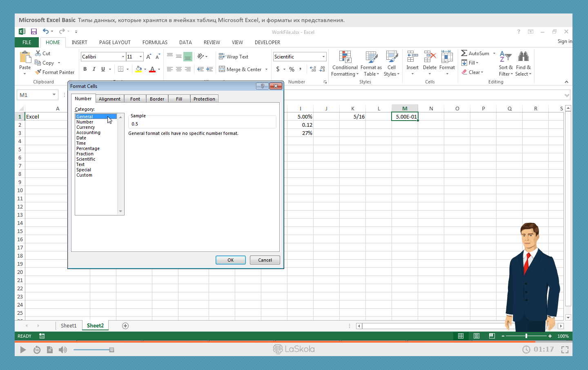Select Currency in the Category list
Viewport: 588px width, 370px height.
click(85, 127)
